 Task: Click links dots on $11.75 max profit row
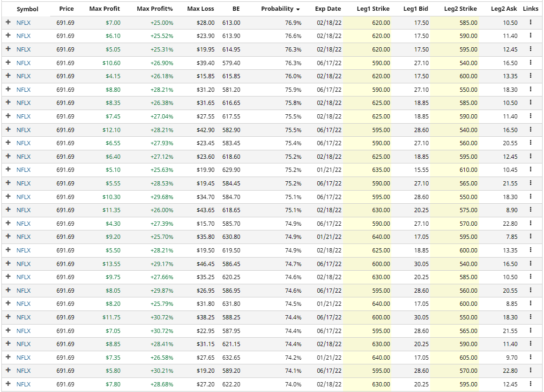click(530, 317)
